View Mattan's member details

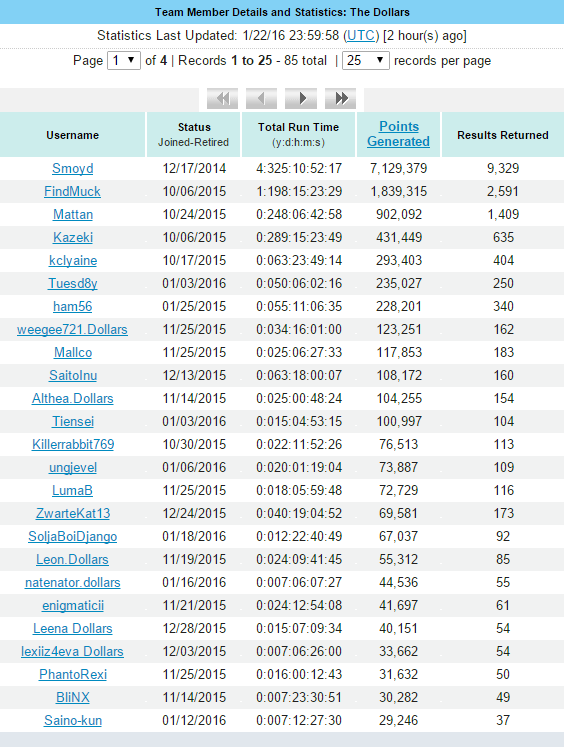coord(72,214)
